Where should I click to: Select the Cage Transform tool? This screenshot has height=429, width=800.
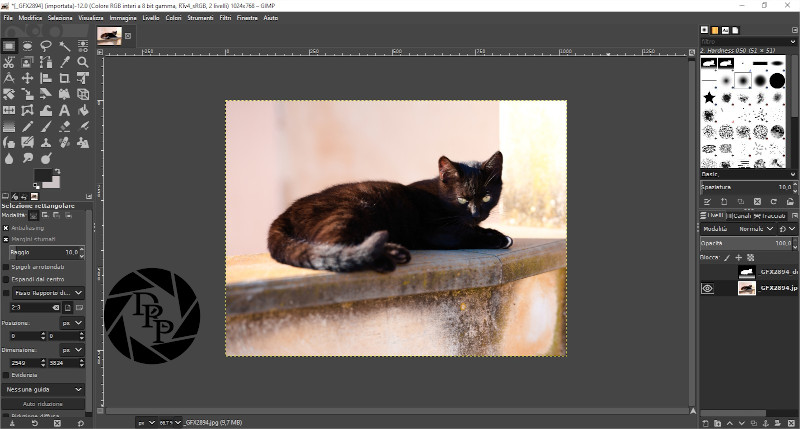pos(27,110)
